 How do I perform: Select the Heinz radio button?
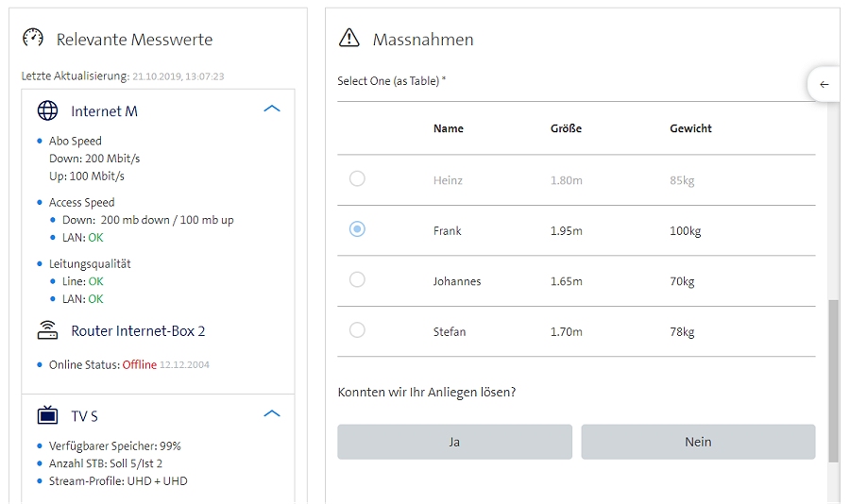pos(357,178)
